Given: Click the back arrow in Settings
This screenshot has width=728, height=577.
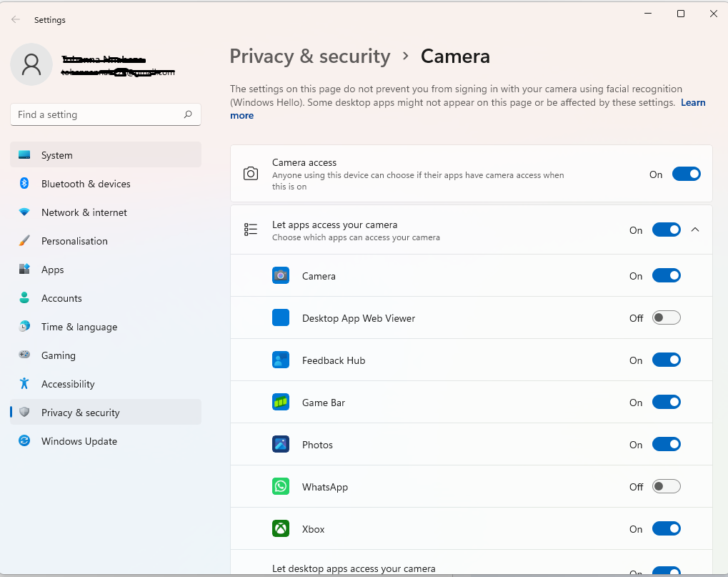Looking at the screenshot, I should click(16, 20).
